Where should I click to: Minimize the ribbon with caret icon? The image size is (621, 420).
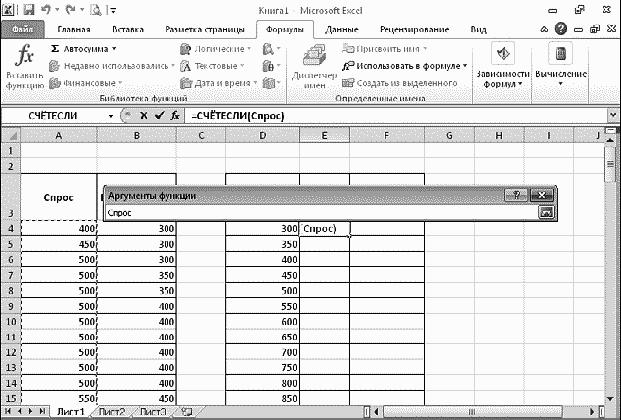[544, 29]
